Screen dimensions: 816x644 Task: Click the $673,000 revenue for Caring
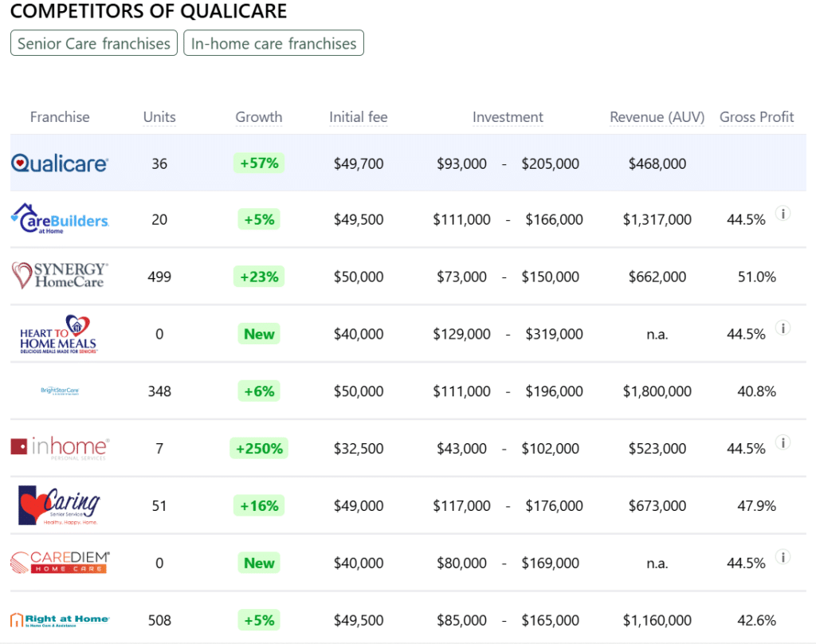657,505
